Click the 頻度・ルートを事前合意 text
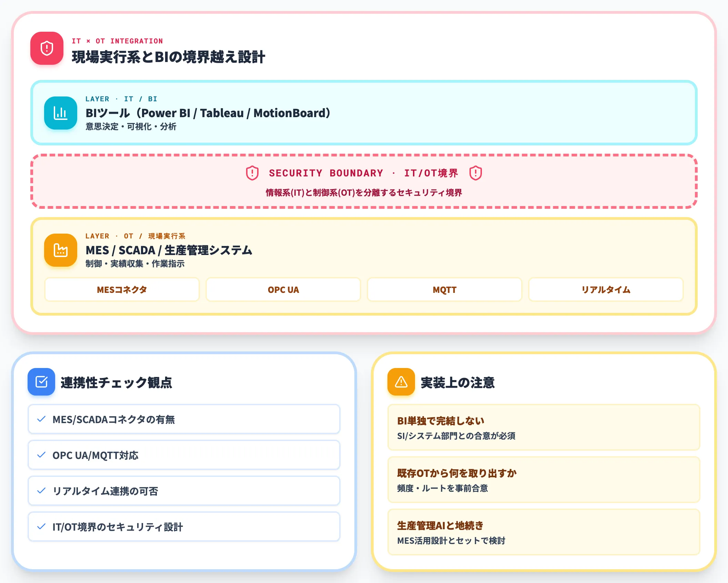 (443, 488)
